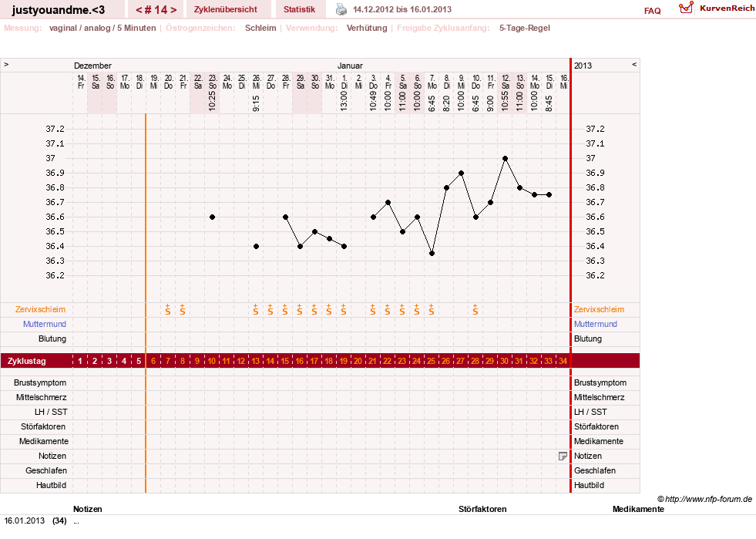
Task: Select the 36.7 temperature point on 4. Fr
Action: [x=388, y=202]
